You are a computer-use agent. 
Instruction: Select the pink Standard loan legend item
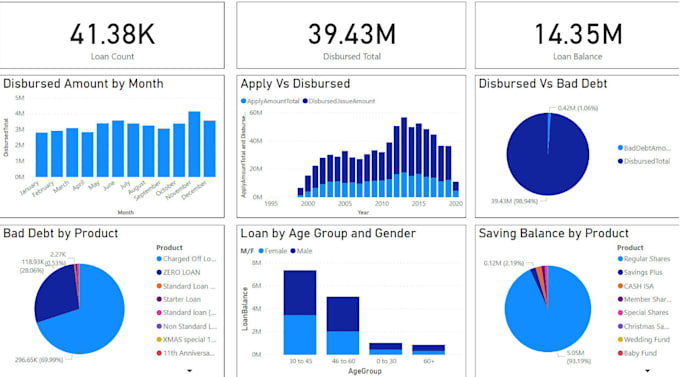click(x=186, y=312)
